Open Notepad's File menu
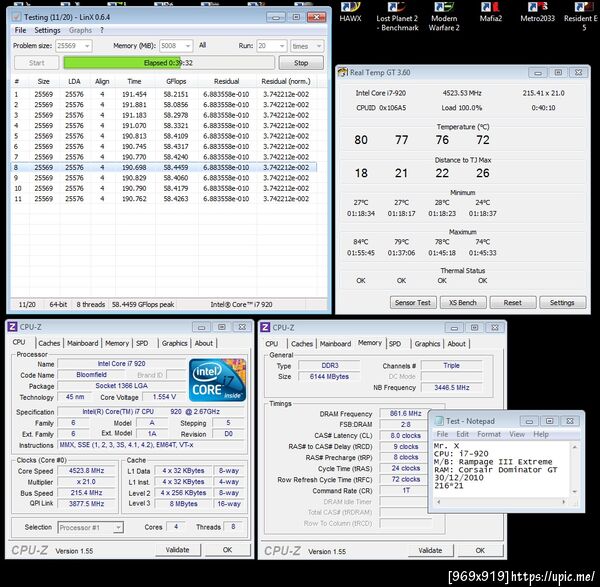The image size is (600, 587). (x=442, y=434)
